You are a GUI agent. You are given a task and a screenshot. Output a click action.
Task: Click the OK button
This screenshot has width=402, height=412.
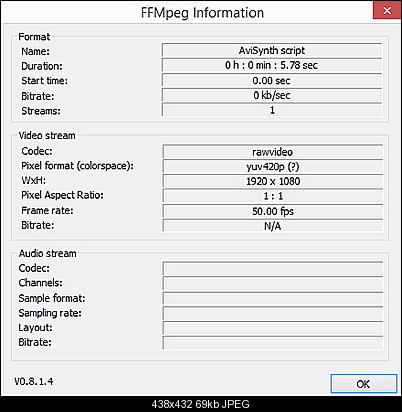click(x=364, y=384)
